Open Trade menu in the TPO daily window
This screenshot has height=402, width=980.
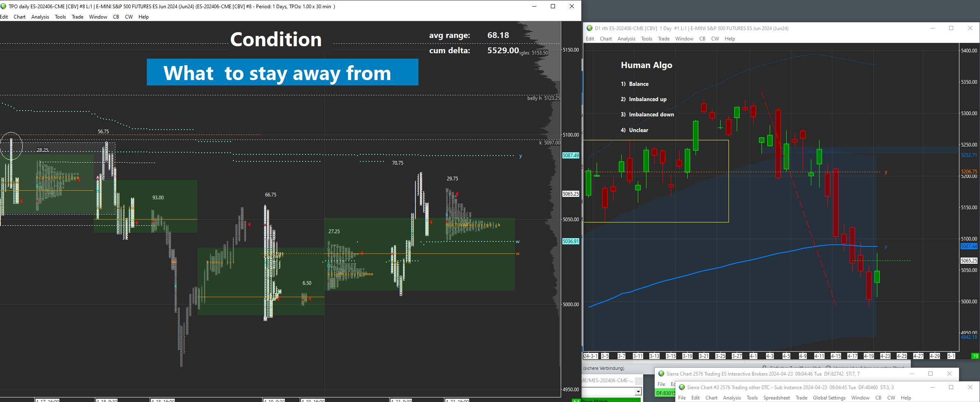pyautogui.click(x=78, y=17)
